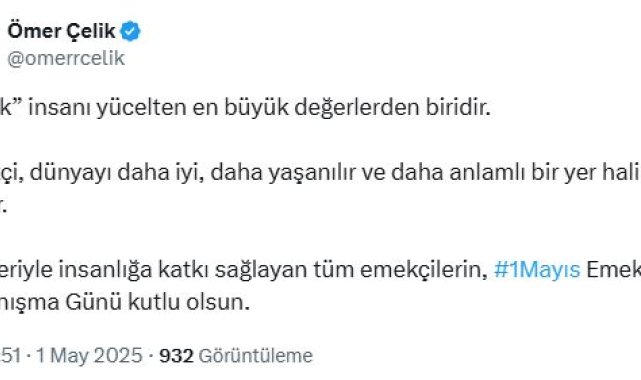Image resolution: width=641 pixels, height=380 pixels.
Task: Click the closing quote mark before insanı
Action: (x=17, y=102)
